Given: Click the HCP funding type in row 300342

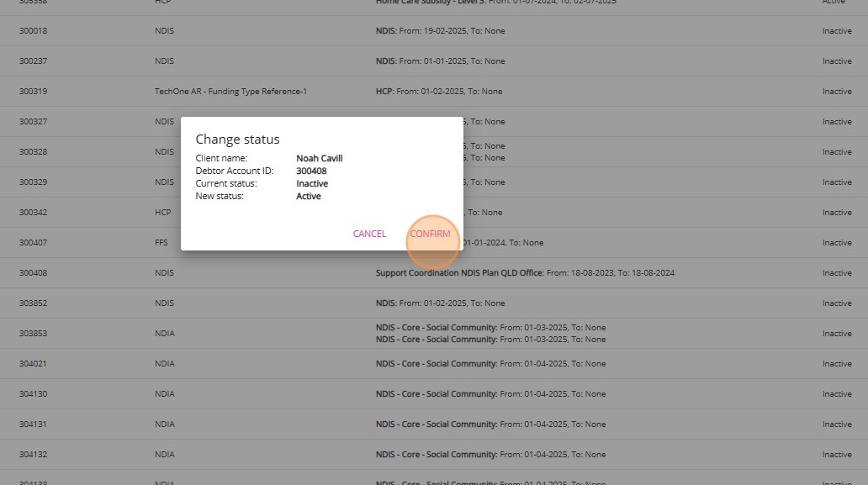Looking at the screenshot, I should pyautogui.click(x=163, y=213).
